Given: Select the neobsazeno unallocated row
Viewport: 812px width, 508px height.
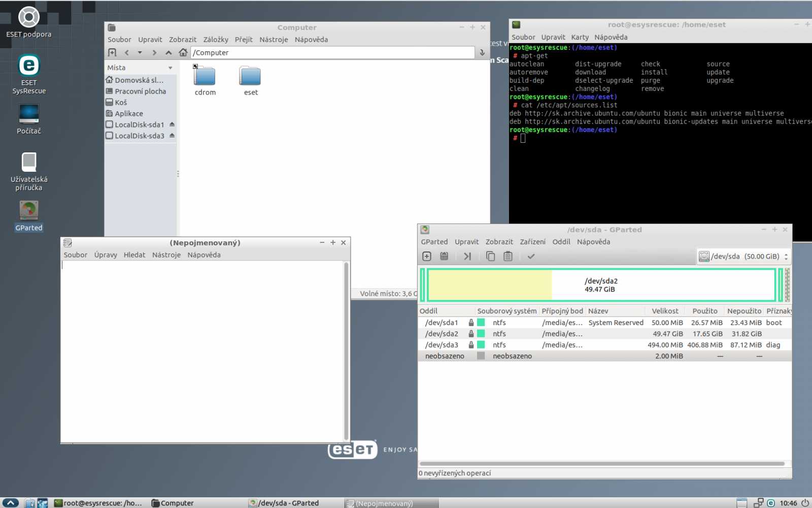Looking at the screenshot, I should click(604, 356).
